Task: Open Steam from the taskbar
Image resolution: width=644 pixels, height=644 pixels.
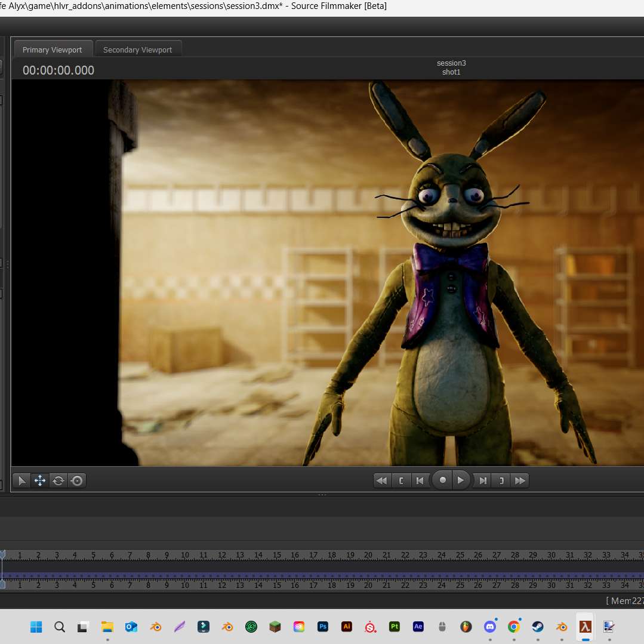Action: [x=538, y=627]
